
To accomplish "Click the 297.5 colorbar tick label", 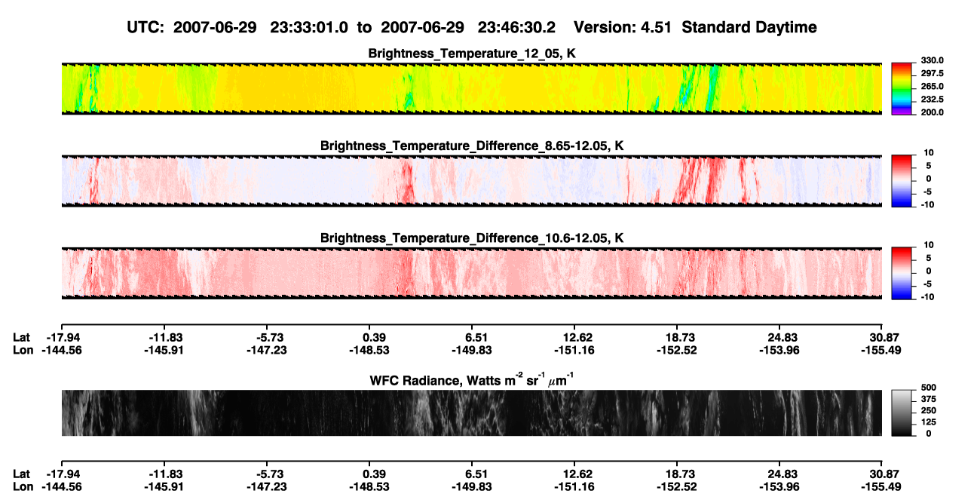I will pyautogui.click(x=932, y=73).
